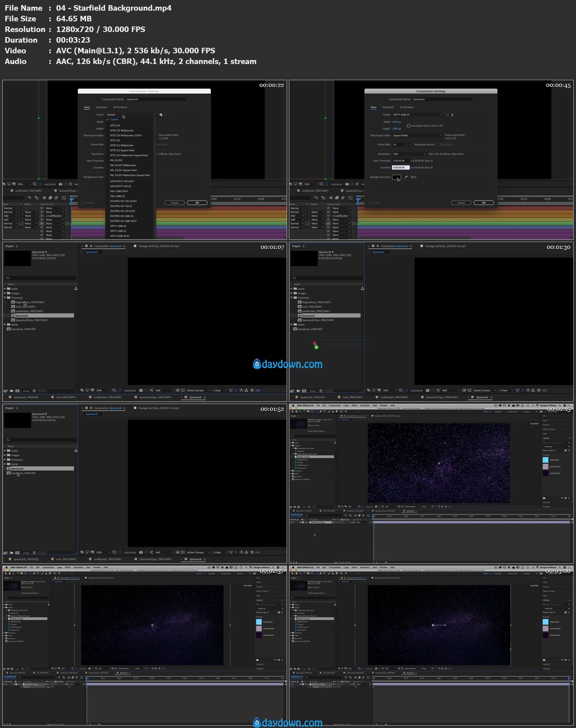The image size is (576, 728).
Task: Open the Apple menu in 00:02:15 frame
Action: click(293, 405)
